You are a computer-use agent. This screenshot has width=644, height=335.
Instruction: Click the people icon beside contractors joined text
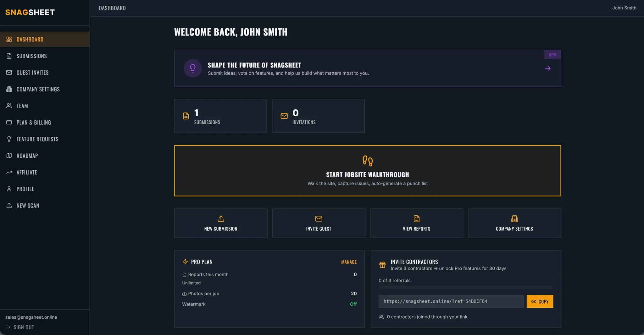(x=381, y=317)
